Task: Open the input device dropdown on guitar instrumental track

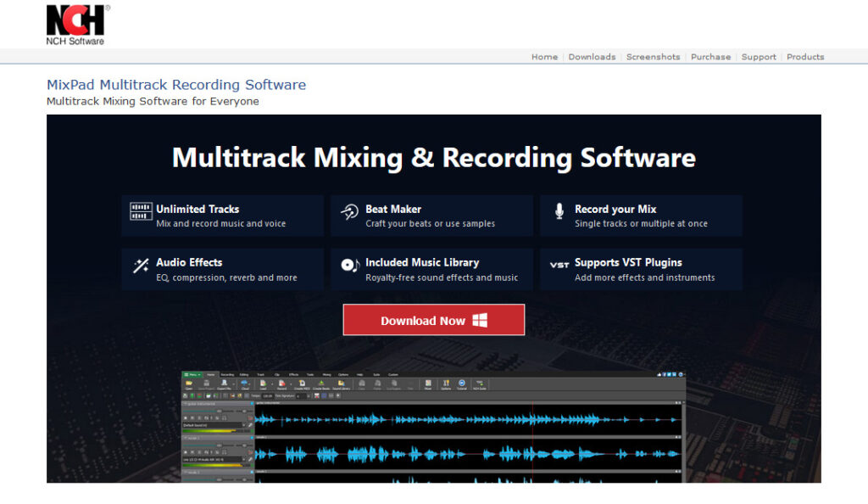Action: [x=244, y=425]
